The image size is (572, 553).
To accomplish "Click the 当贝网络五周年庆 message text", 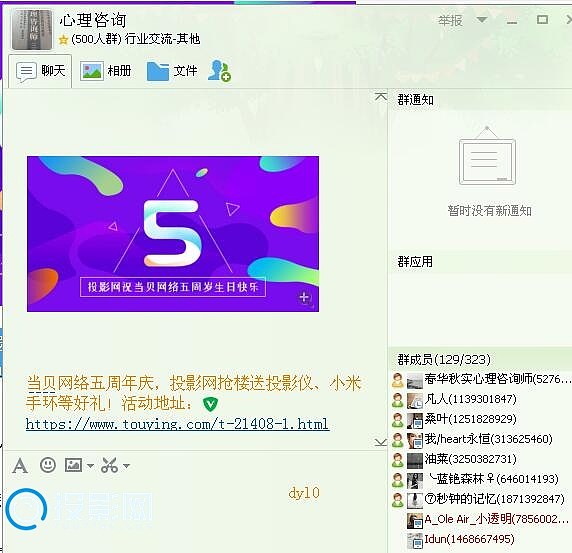I will [193, 393].
